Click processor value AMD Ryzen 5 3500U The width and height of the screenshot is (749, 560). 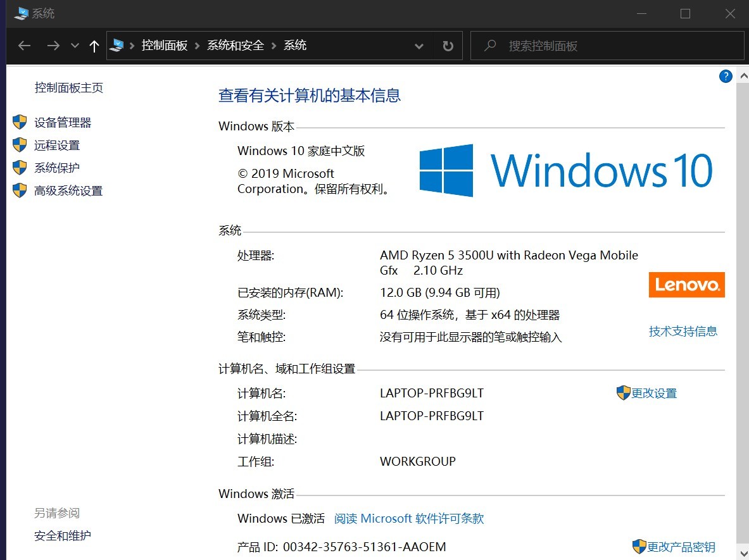pyautogui.click(x=509, y=263)
